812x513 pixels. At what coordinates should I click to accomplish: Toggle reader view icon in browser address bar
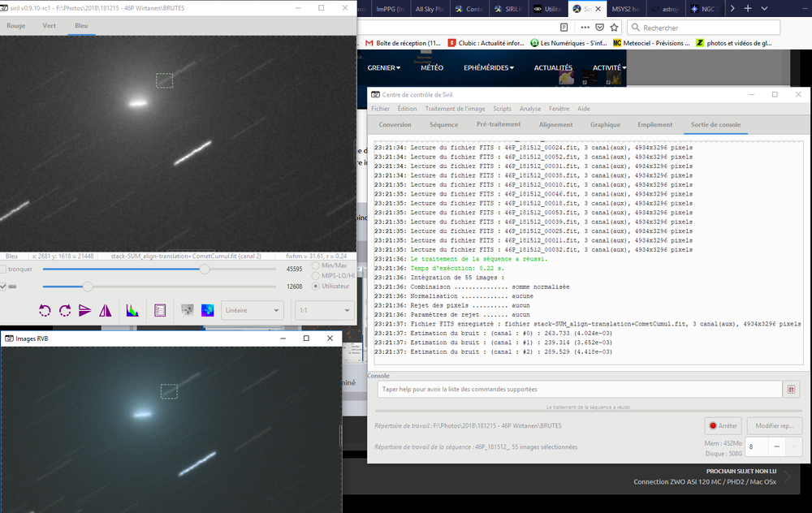[x=564, y=28]
